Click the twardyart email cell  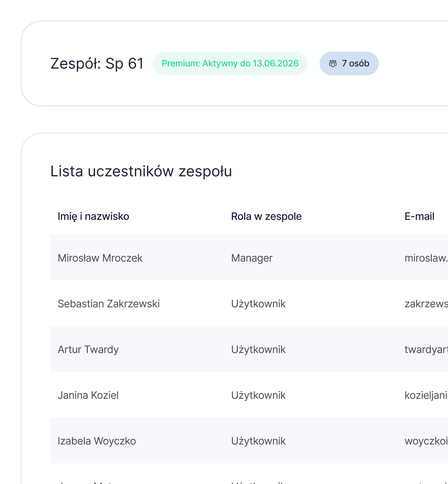click(x=426, y=349)
